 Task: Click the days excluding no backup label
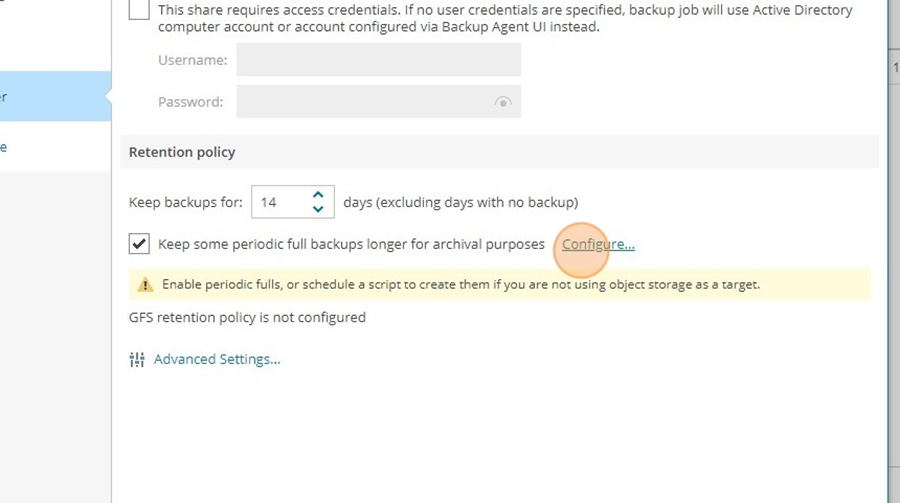[461, 202]
